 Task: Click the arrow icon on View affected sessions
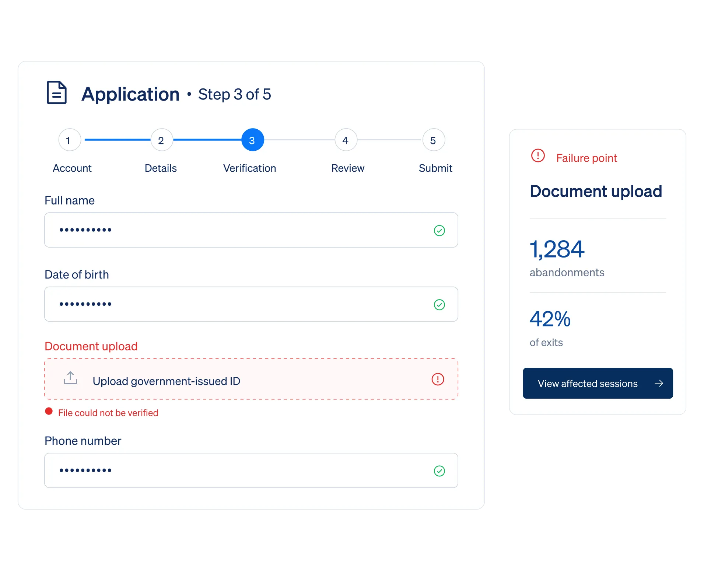tap(659, 384)
